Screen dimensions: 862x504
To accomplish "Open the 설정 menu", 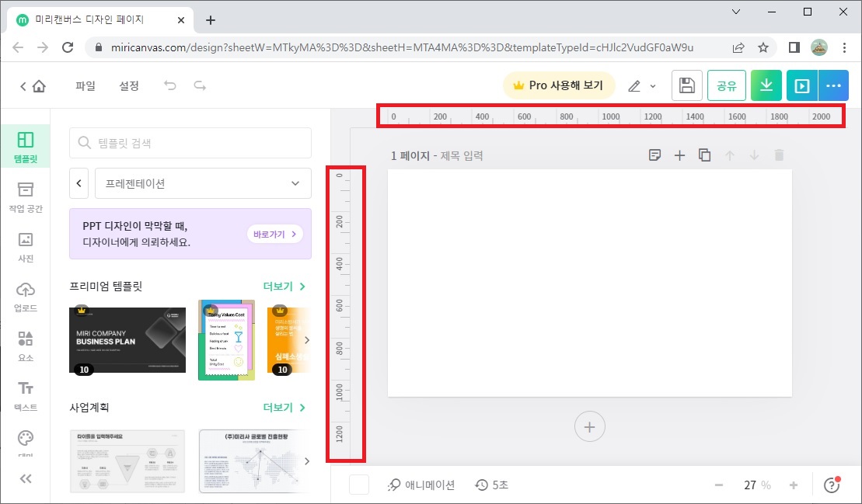I will point(129,85).
